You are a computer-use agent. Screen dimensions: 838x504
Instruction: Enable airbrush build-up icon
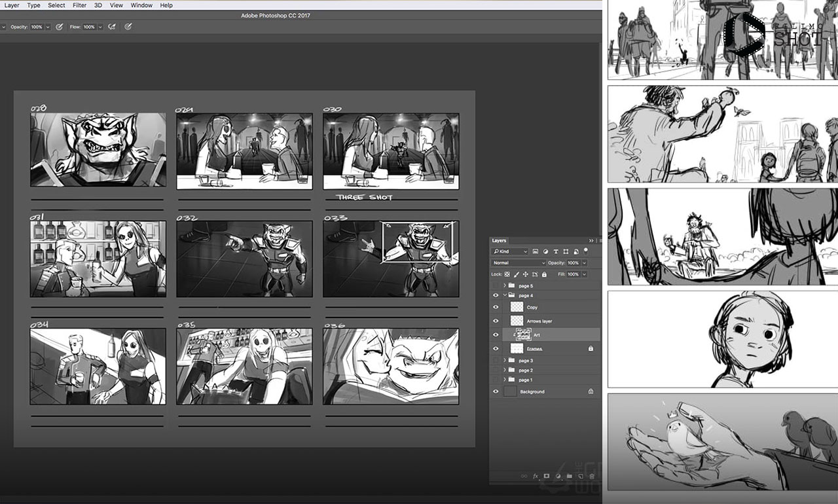tap(112, 27)
